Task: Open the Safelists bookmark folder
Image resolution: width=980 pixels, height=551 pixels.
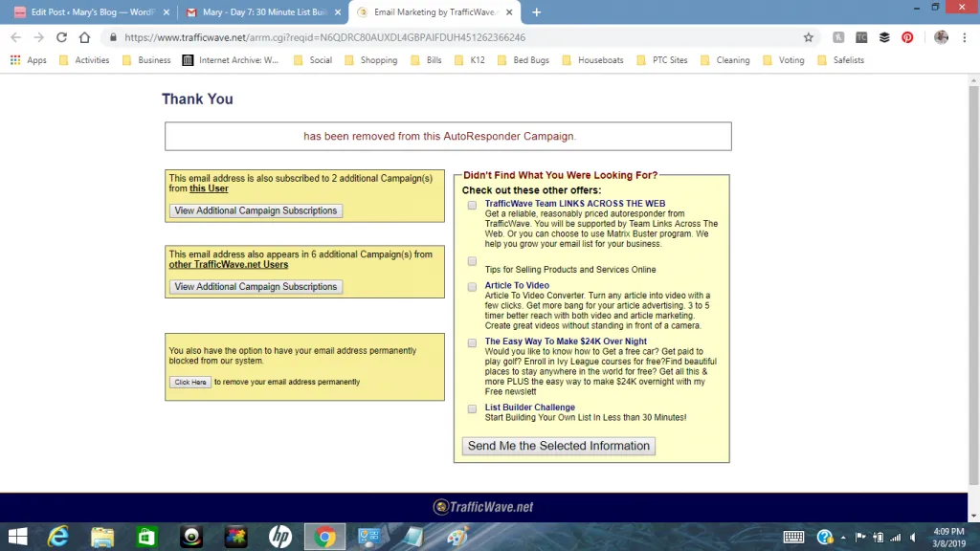Action: [841, 60]
